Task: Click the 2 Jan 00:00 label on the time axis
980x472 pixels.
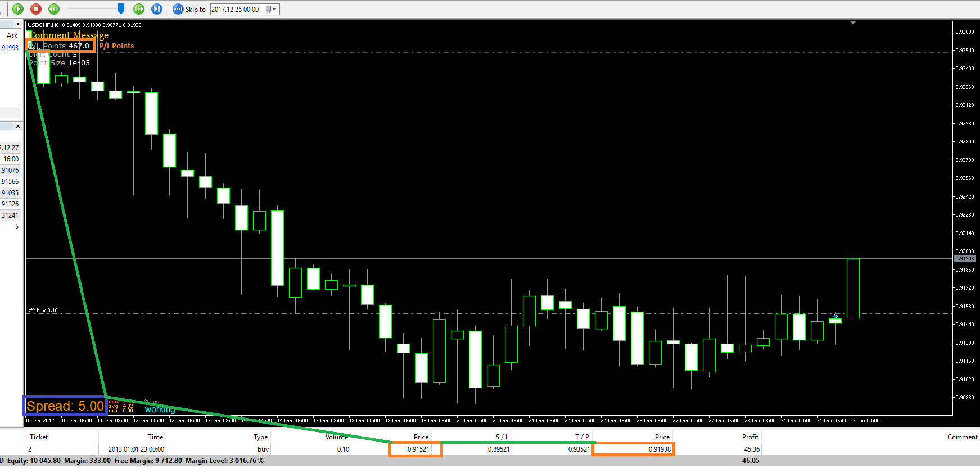Action: pyautogui.click(x=866, y=421)
